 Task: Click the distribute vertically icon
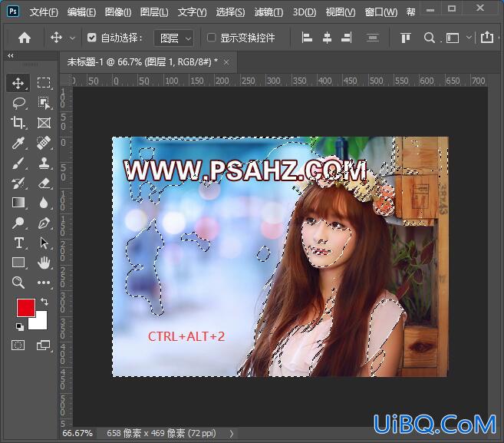(373, 38)
